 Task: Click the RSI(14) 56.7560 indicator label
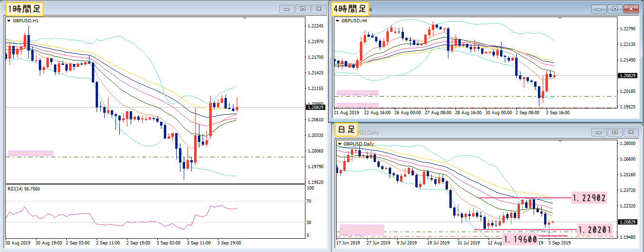point(24,189)
